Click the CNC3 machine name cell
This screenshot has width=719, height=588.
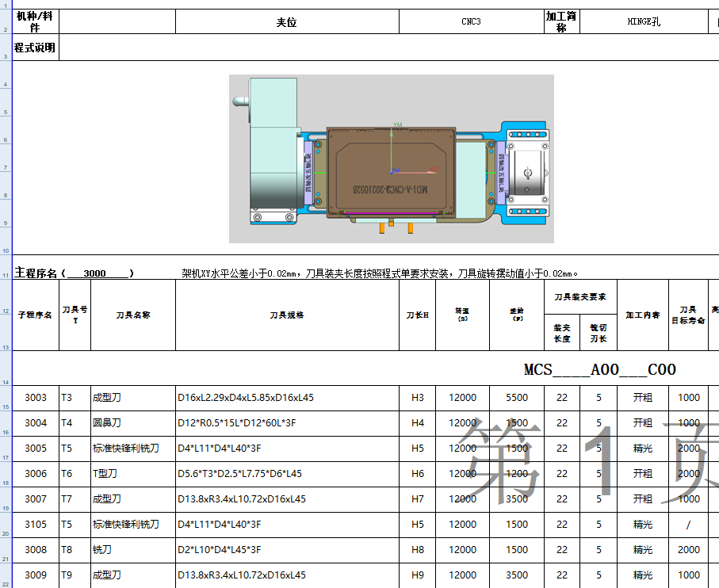469,21
